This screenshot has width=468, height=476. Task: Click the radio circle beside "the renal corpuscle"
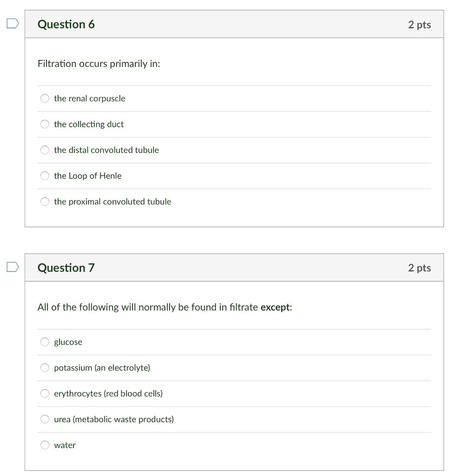tap(45, 98)
